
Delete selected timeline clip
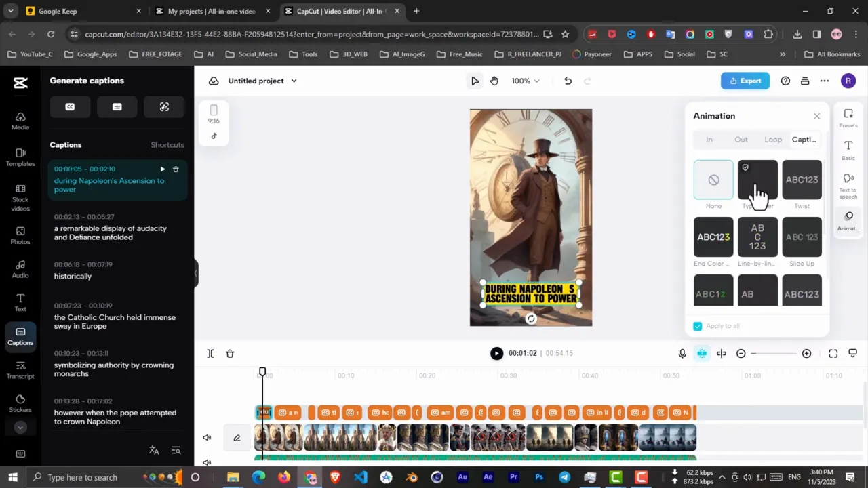(230, 354)
